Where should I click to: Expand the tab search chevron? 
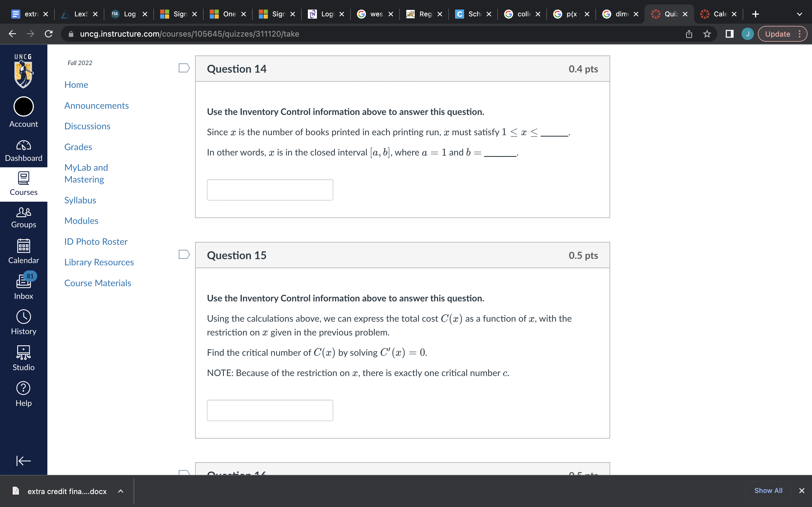[799, 14]
